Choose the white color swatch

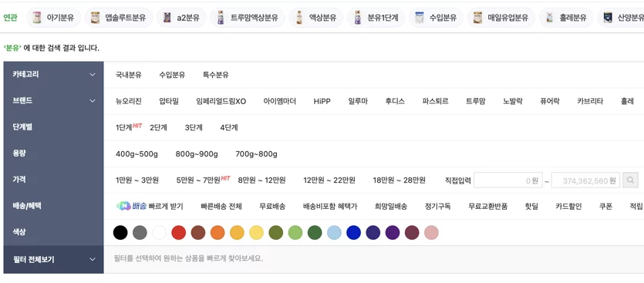160,232
